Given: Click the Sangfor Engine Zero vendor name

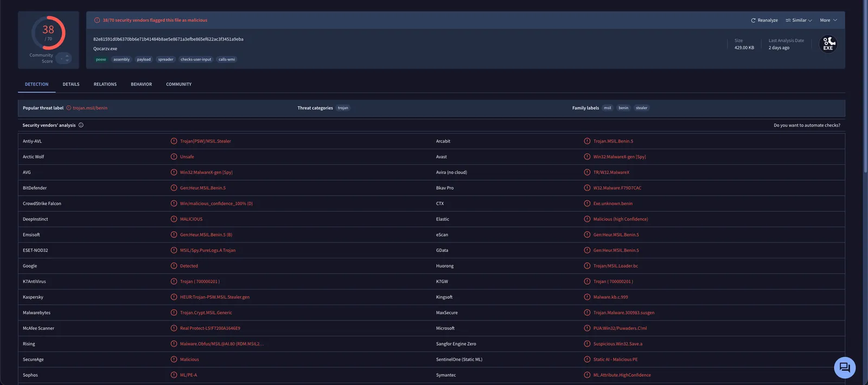Looking at the screenshot, I should 456,344.
